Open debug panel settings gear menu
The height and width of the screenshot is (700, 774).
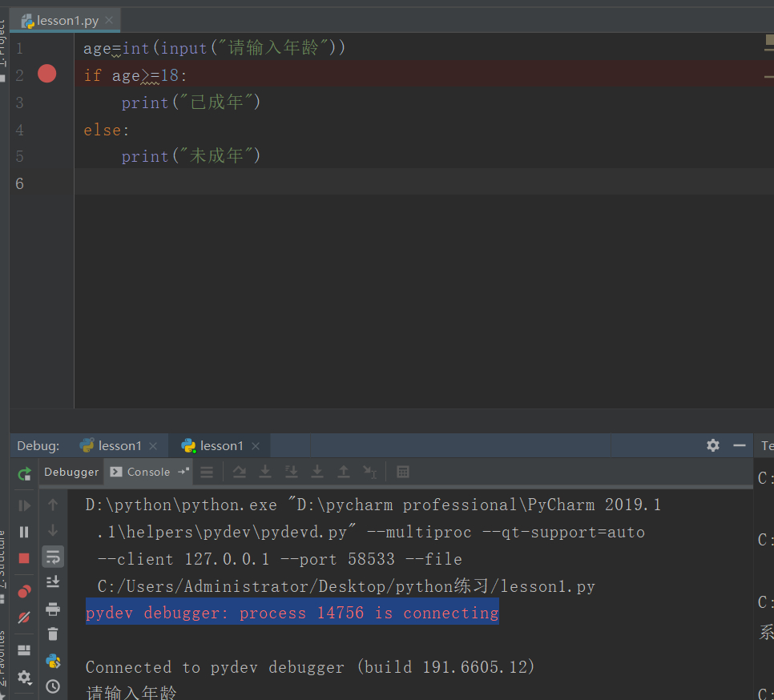pyautogui.click(x=712, y=445)
